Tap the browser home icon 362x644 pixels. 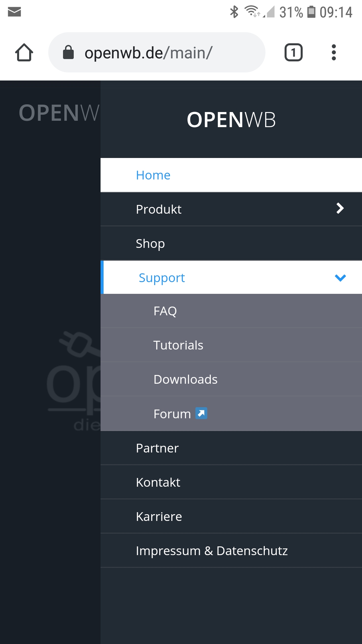click(x=24, y=53)
